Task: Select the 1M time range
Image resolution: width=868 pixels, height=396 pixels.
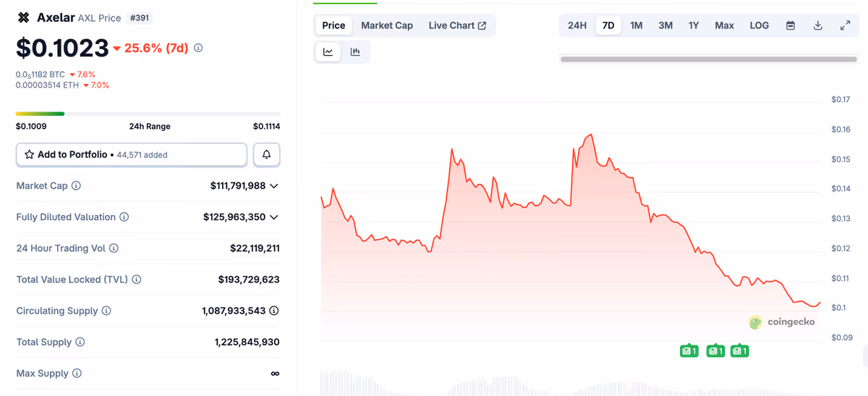Action: pyautogui.click(x=637, y=25)
